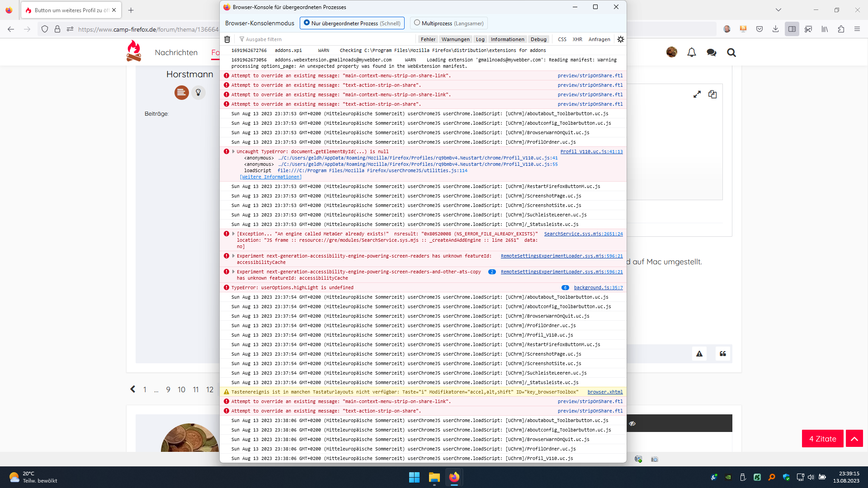Viewport: 868px width, 488px height.
Task: Open the forum search magnifier
Action: click(x=731, y=52)
